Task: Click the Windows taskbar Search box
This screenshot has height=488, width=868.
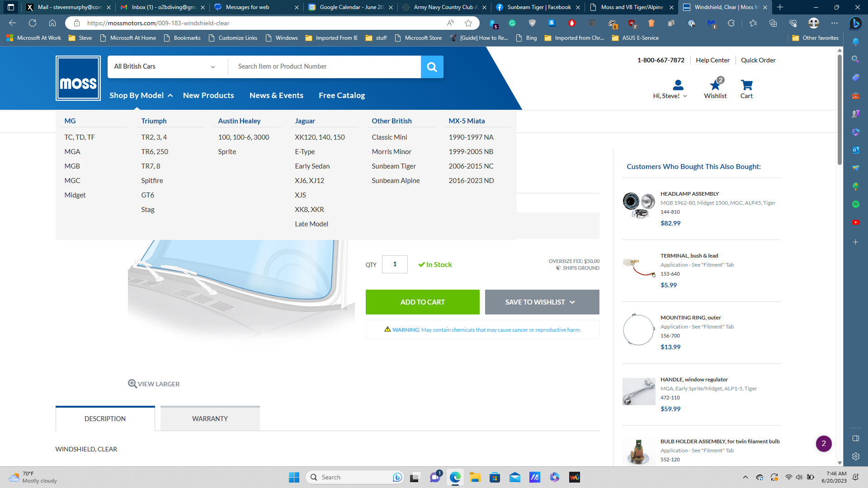Action: (354, 477)
